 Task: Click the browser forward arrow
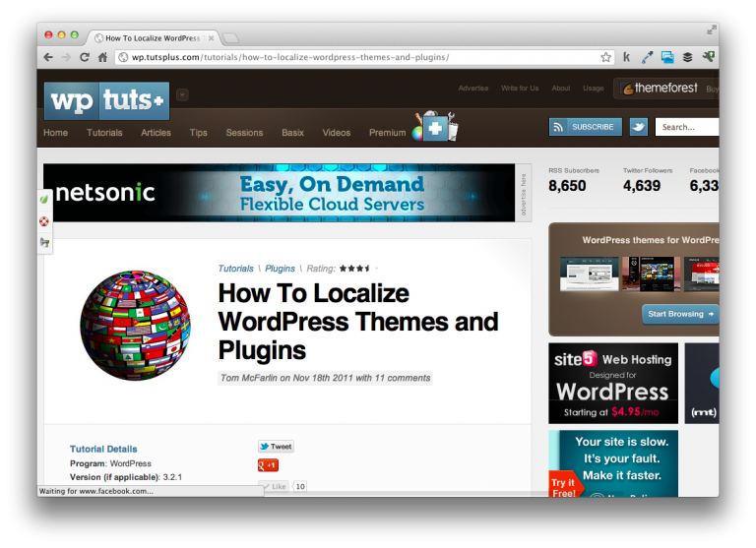[66, 57]
